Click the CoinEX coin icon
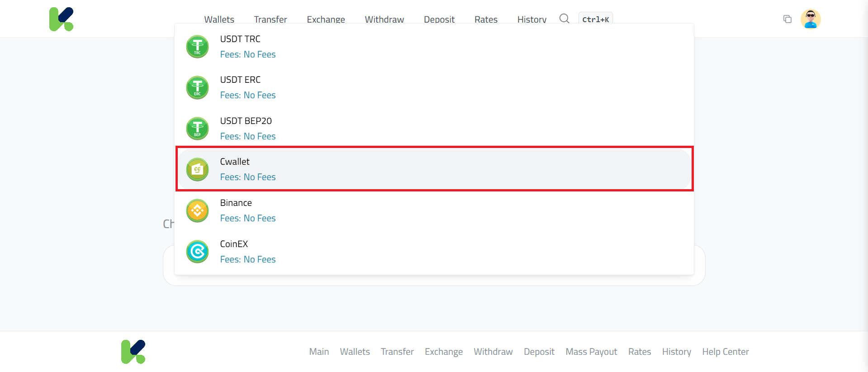This screenshot has width=868, height=372. point(198,252)
